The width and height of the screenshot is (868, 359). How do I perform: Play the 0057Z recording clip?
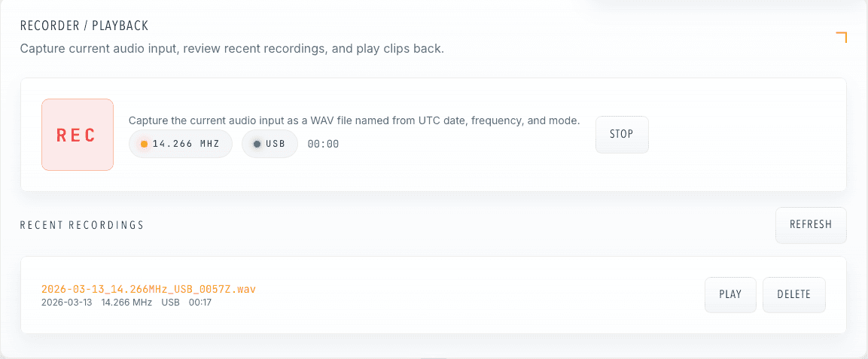coord(729,294)
